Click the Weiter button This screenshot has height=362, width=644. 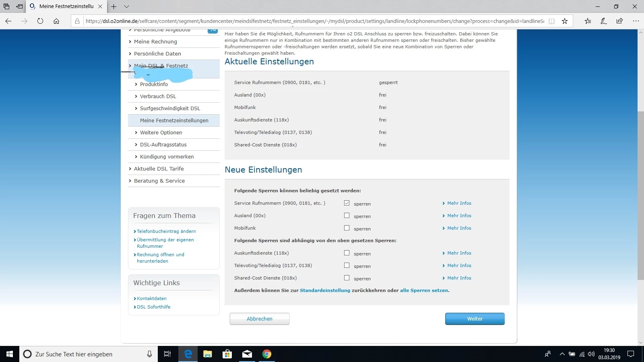[x=475, y=319]
